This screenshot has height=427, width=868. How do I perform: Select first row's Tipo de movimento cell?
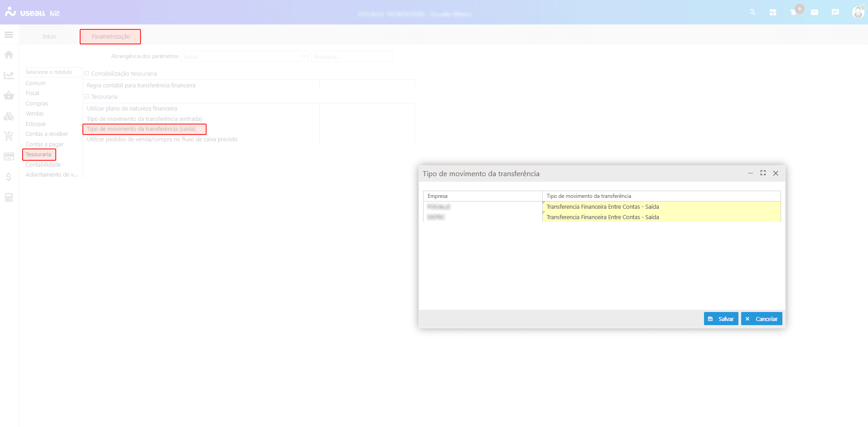661,207
